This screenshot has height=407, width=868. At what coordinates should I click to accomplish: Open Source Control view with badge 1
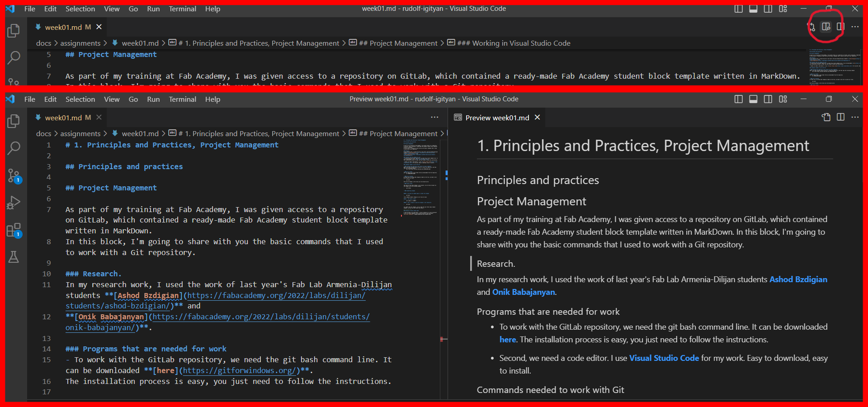(14, 176)
